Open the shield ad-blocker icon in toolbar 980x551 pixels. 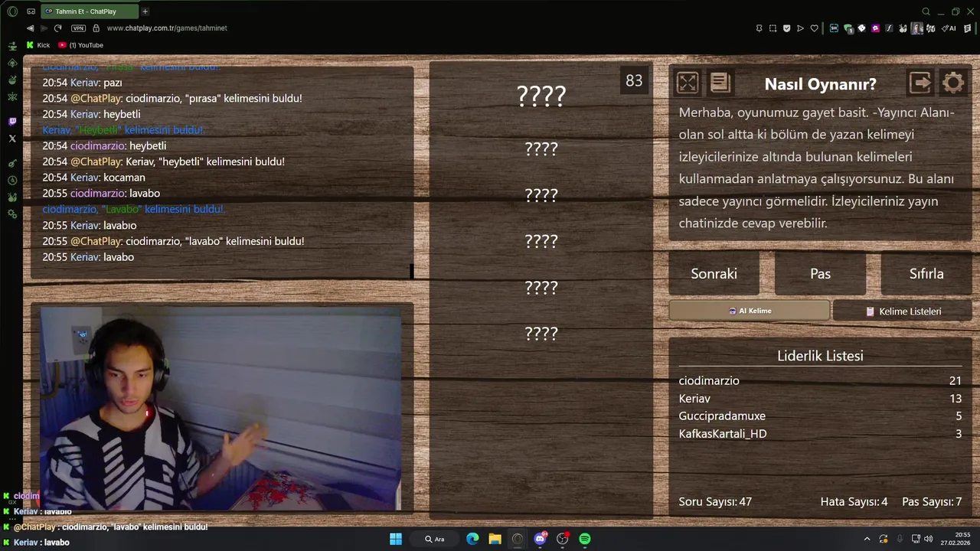786,28
